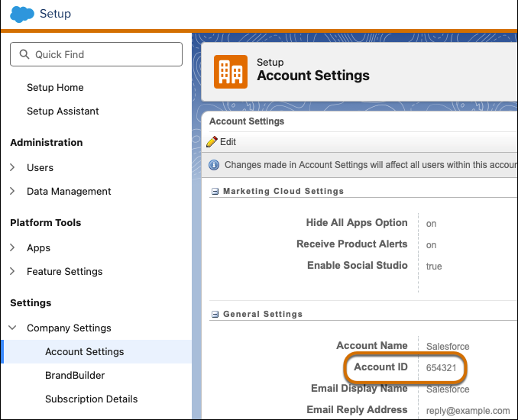The height and width of the screenshot is (420, 518).
Task: Open Users in the sidebar
Action: (x=40, y=168)
